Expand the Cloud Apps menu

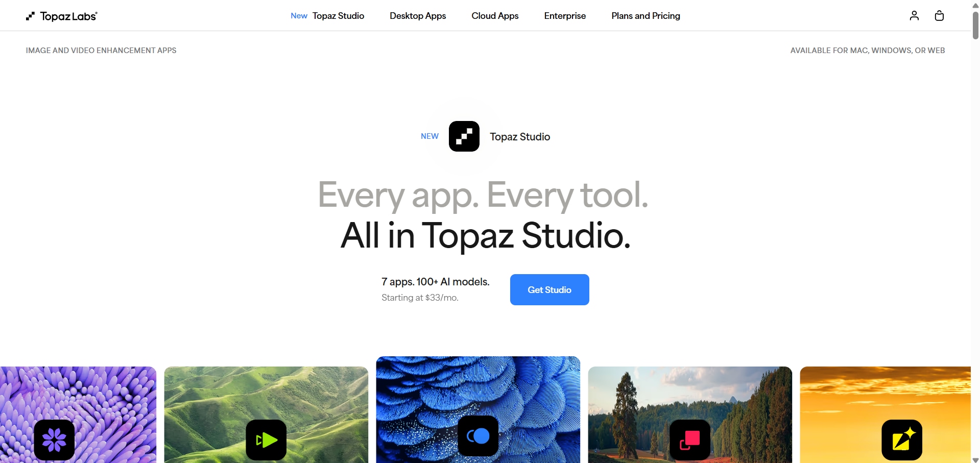coord(495,16)
